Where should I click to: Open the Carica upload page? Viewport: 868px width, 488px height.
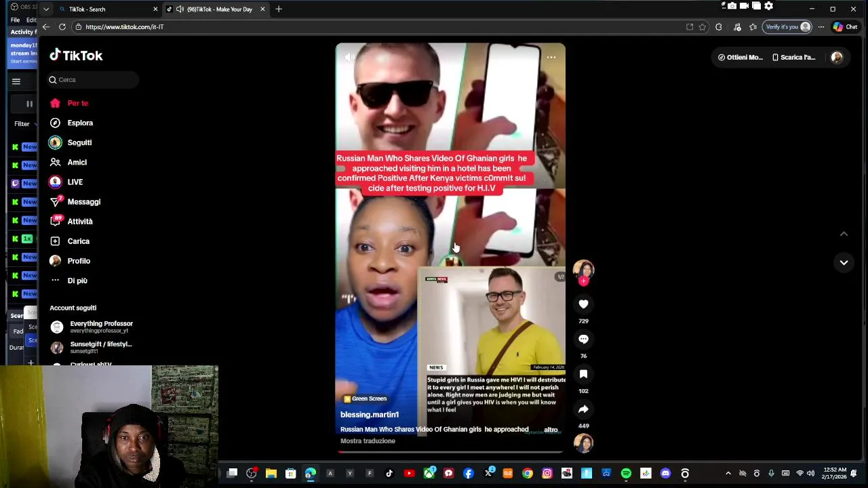(71, 241)
